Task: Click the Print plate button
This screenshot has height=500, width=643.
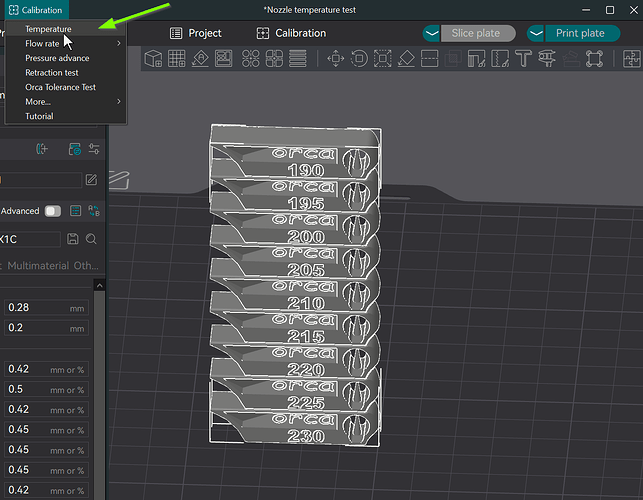Action: tap(582, 33)
